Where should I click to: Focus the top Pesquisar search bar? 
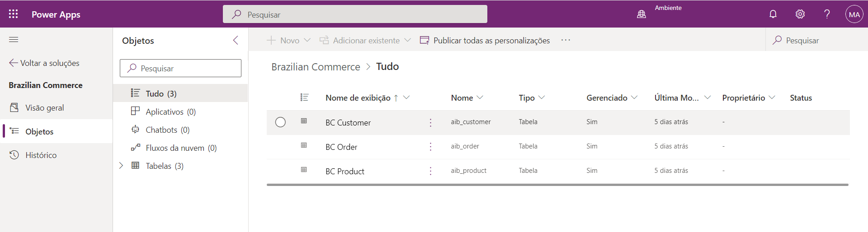355,14
